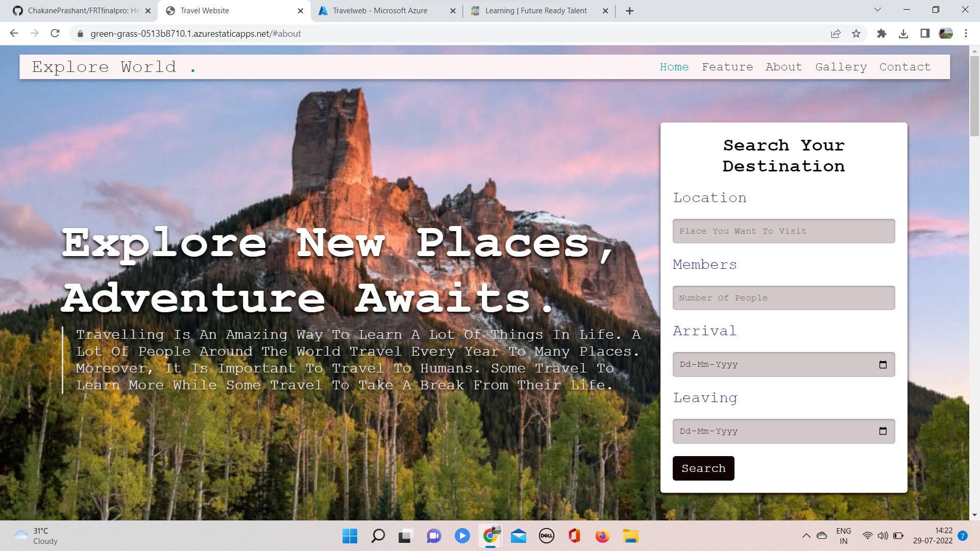
Task: Open the Home nav link
Action: [x=674, y=67]
